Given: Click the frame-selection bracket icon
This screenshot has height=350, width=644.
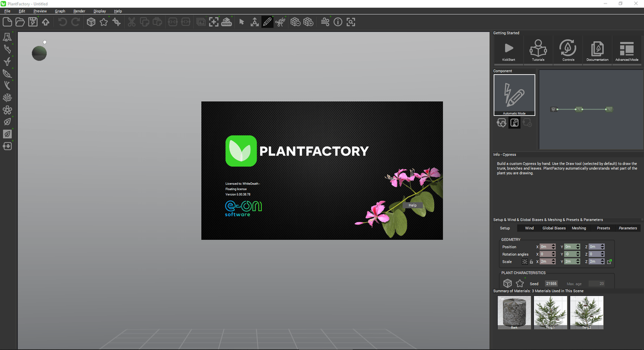Looking at the screenshot, I should click(x=214, y=22).
